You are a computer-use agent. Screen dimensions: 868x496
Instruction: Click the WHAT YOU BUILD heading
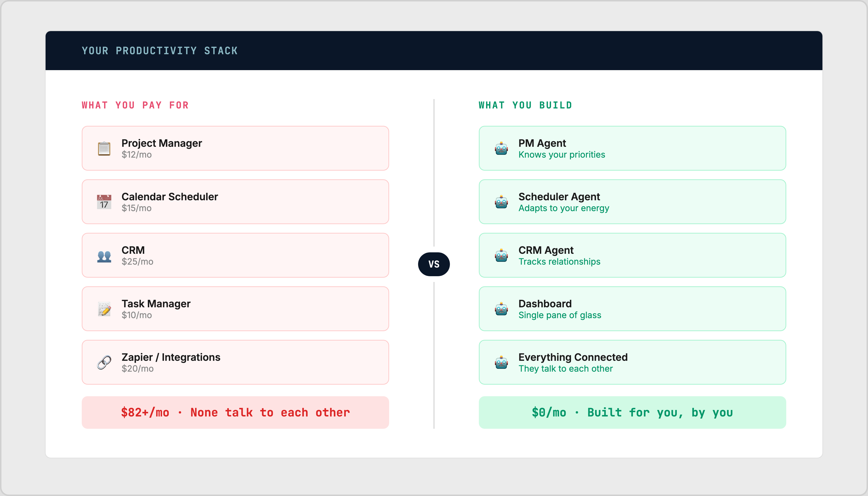coord(525,105)
